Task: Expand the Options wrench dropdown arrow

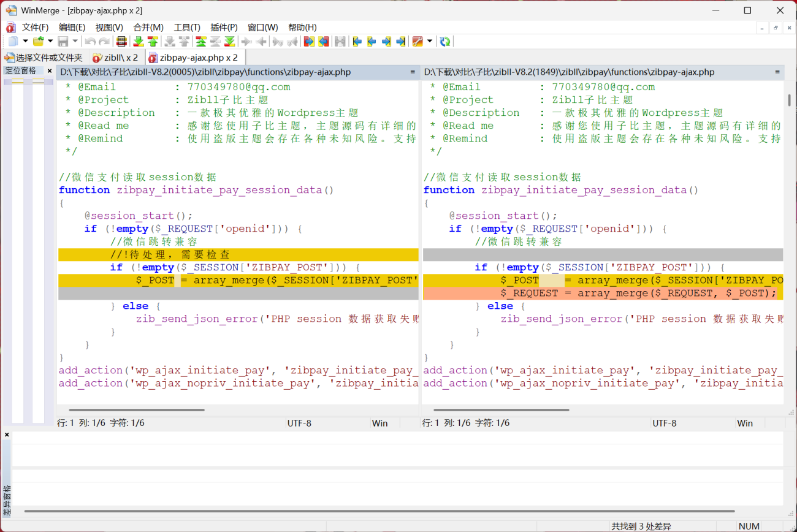Action: click(x=430, y=41)
